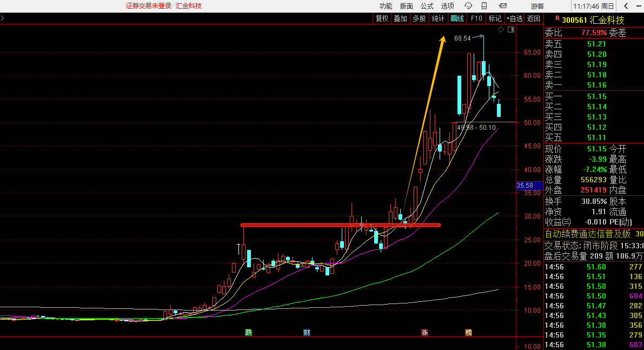Open the 功能 menu
This screenshot has height=350, width=644.
[386, 6]
